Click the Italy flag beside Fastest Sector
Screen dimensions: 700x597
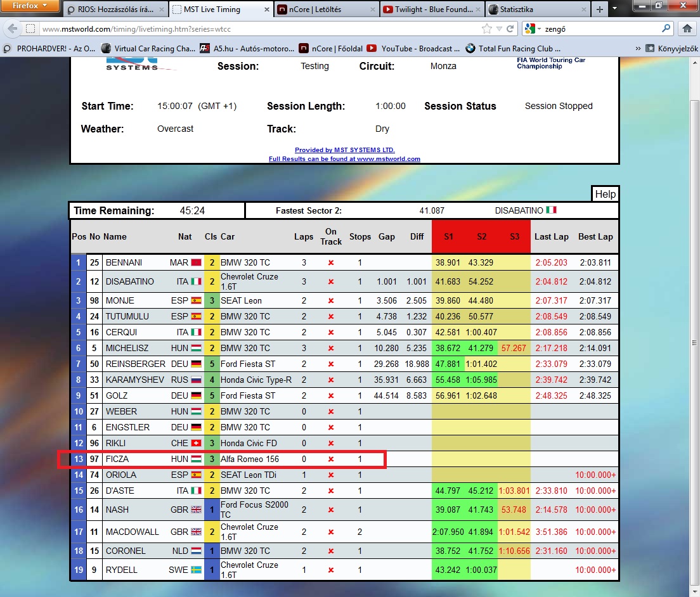(552, 210)
